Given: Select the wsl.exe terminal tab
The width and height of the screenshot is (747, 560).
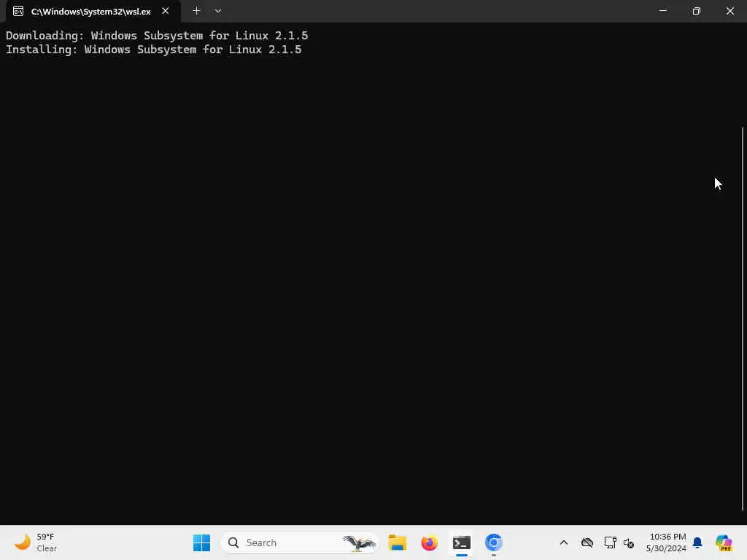Looking at the screenshot, I should pyautogui.click(x=93, y=12).
